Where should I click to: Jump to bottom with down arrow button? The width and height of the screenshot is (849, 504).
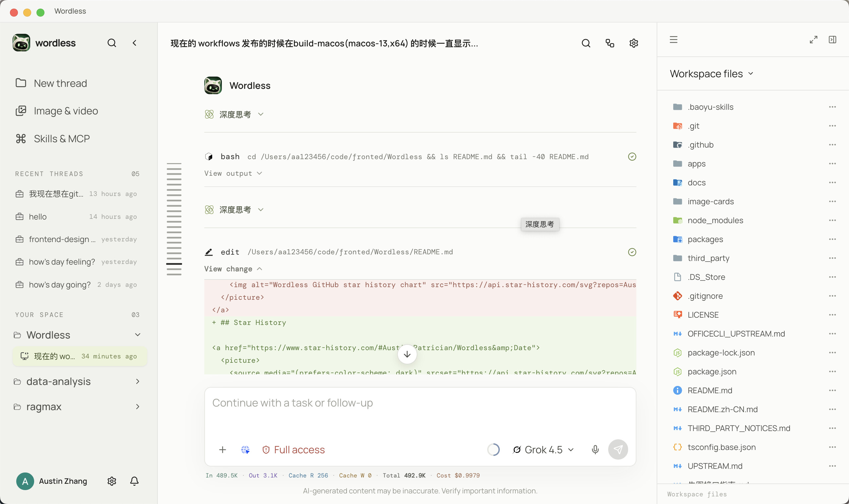[407, 354]
